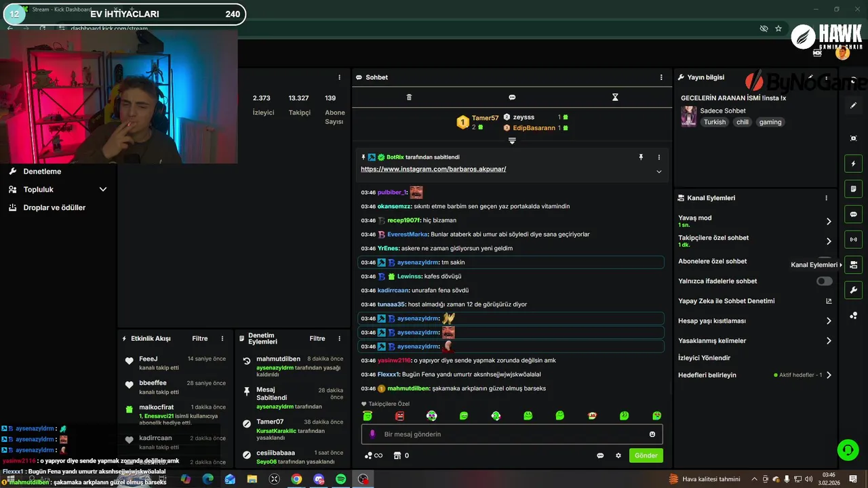The width and height of the screenshot is (868, 488).
Task: Open Hesap yaşı kısıtlaması chevron
Action: point(829,321)
